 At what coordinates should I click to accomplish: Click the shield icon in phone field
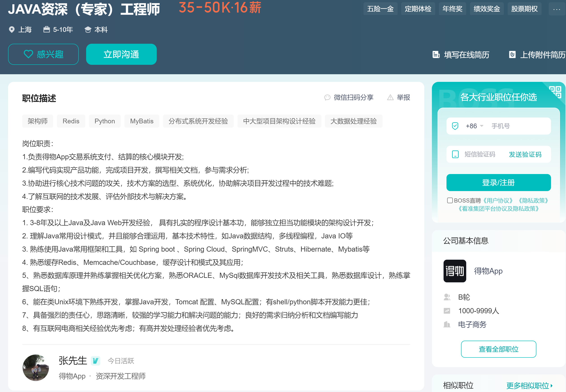point(455,126)
